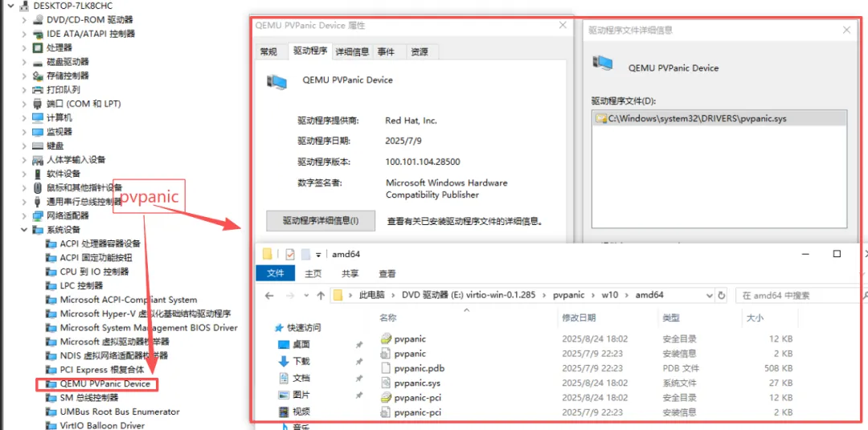The image size is (868, 430).
Task: Open the 文件 ribbon menu
Action: [276, 273]
